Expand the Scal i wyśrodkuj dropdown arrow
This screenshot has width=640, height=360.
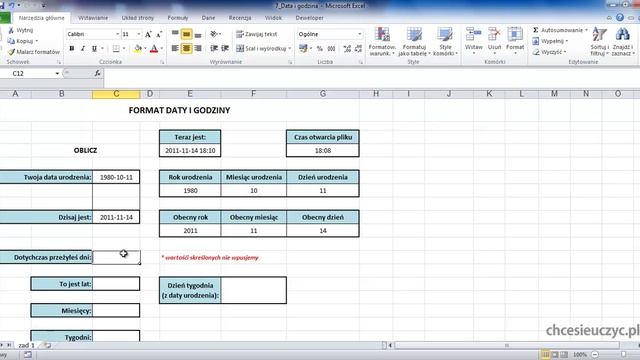click(x=290, y=49)
